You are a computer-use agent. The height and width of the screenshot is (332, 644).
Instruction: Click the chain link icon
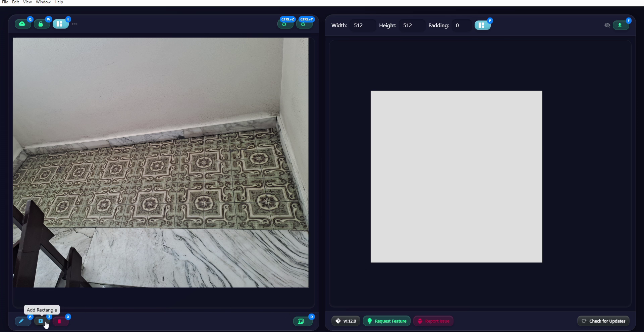coord(74,24)
